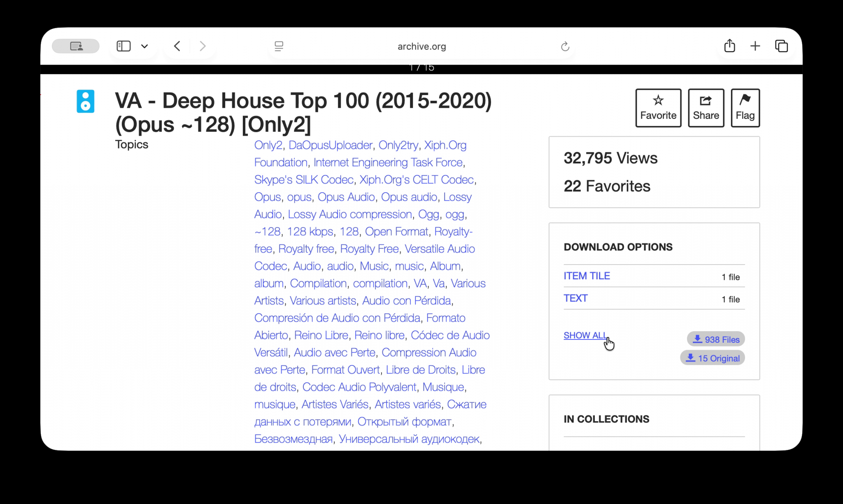Show tab overview icon
843x504 pixels.
tap(781, 46)
